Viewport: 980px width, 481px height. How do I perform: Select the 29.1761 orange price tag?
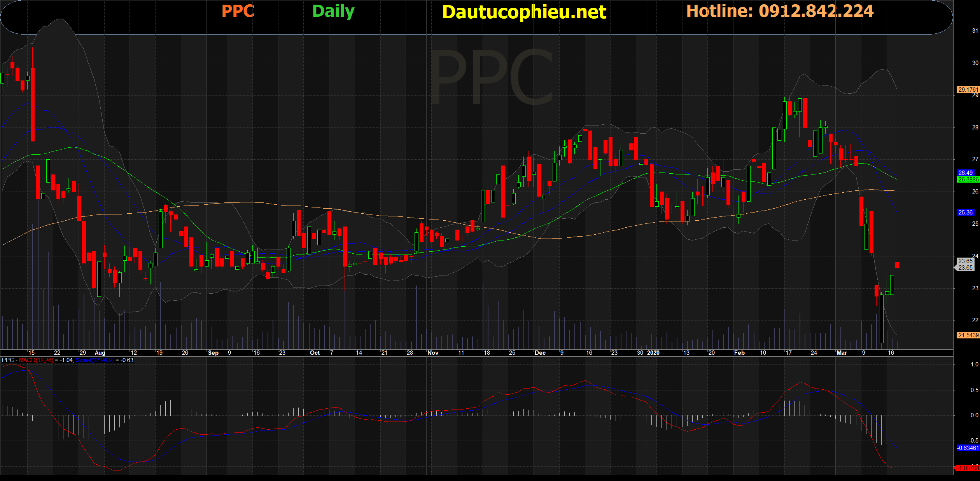pyautogui.click(x=967, y=90)
